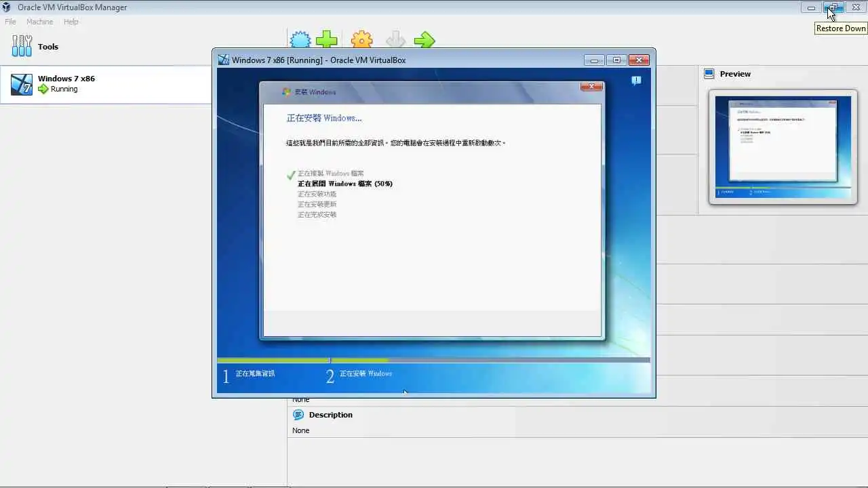Click the Preview monitor icon

pos(709,73)
